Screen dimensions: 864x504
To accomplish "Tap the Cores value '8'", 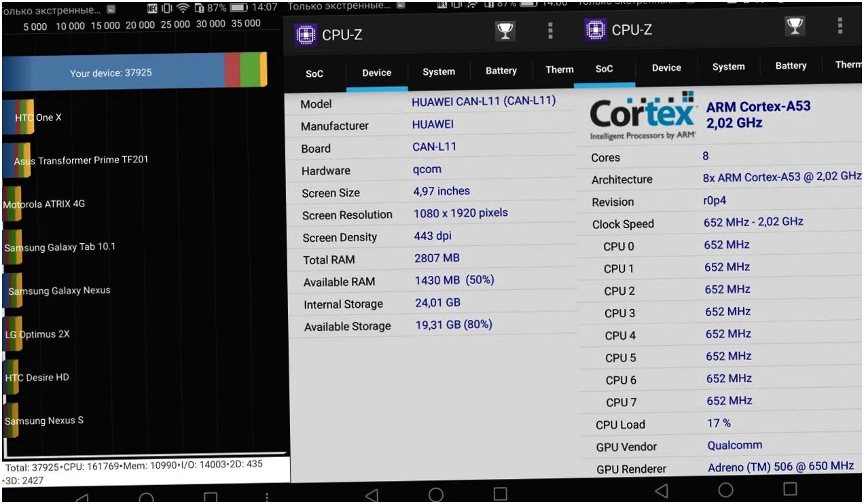I will pos(706,156).
